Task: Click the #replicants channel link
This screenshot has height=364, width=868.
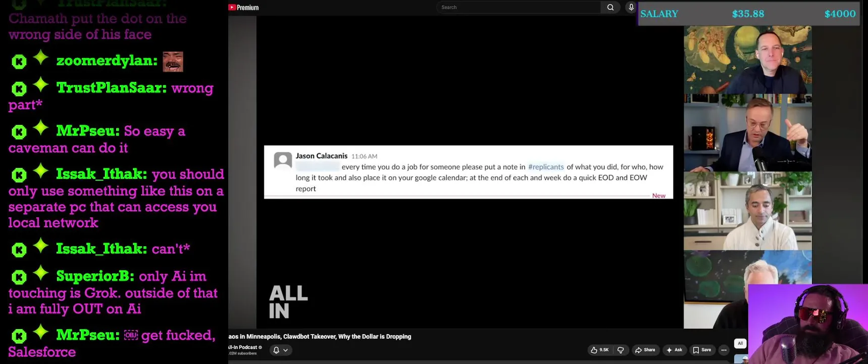Action: click(x=546, y=167)
